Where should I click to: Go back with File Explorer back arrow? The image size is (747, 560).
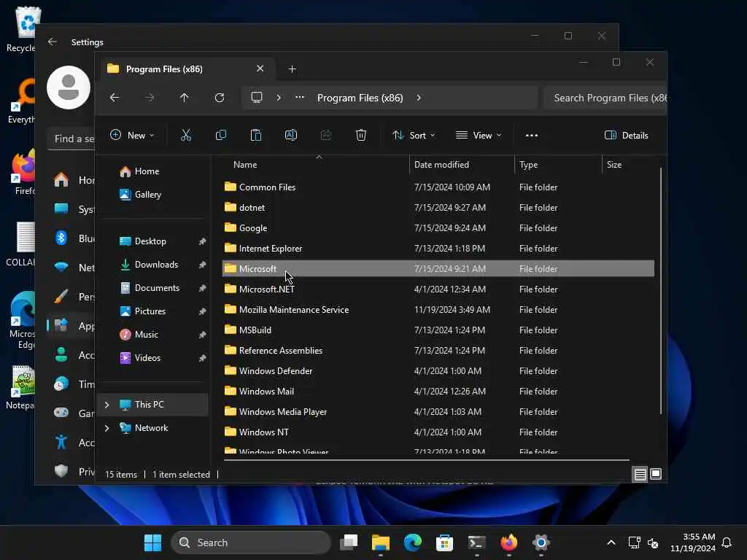pos(115,98)
